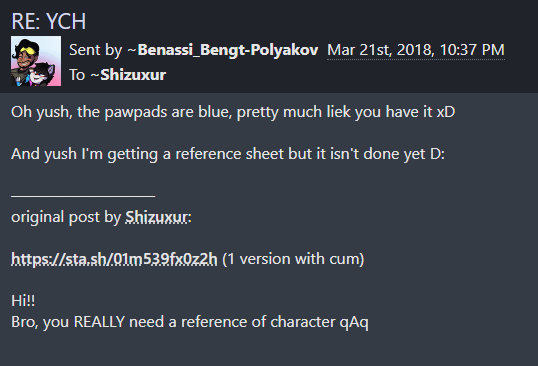The height and width of the screenshot is (366, 538).
Task: Follow the sta.sh/01m539fx0z2h link
Action: click(x=114, y=259)
